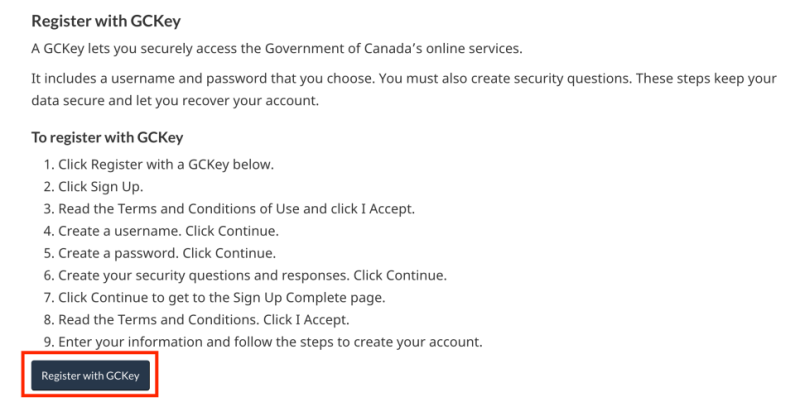Select step 6 about security questions and responses

245,275
